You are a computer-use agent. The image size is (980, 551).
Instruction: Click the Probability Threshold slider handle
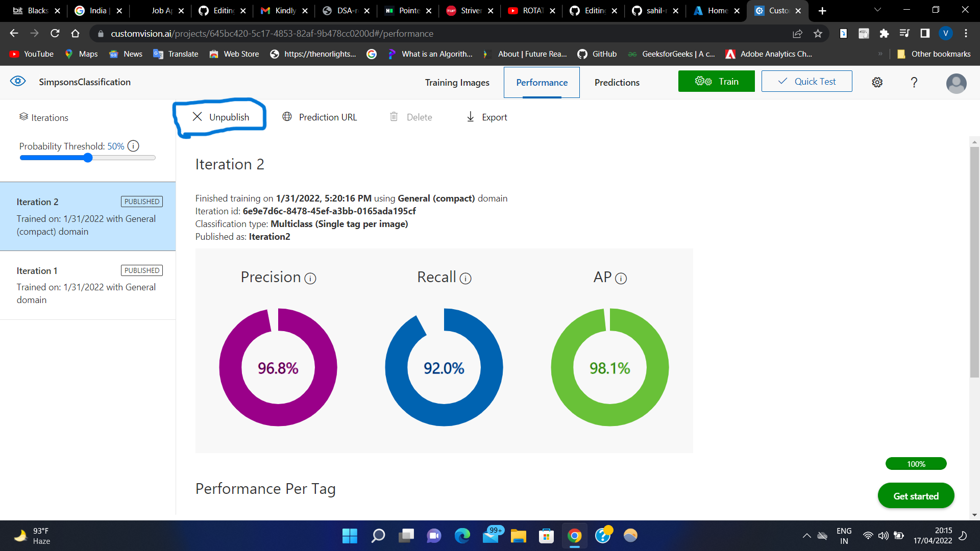coord(88,158)
